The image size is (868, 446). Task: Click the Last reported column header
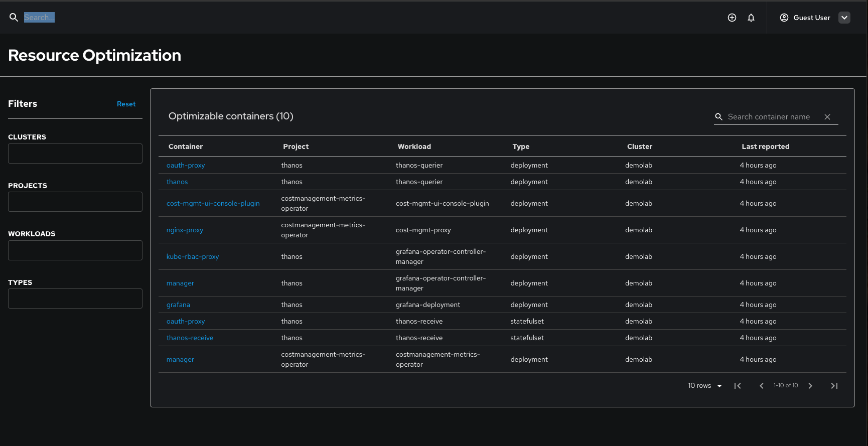[x=766, y=146]
